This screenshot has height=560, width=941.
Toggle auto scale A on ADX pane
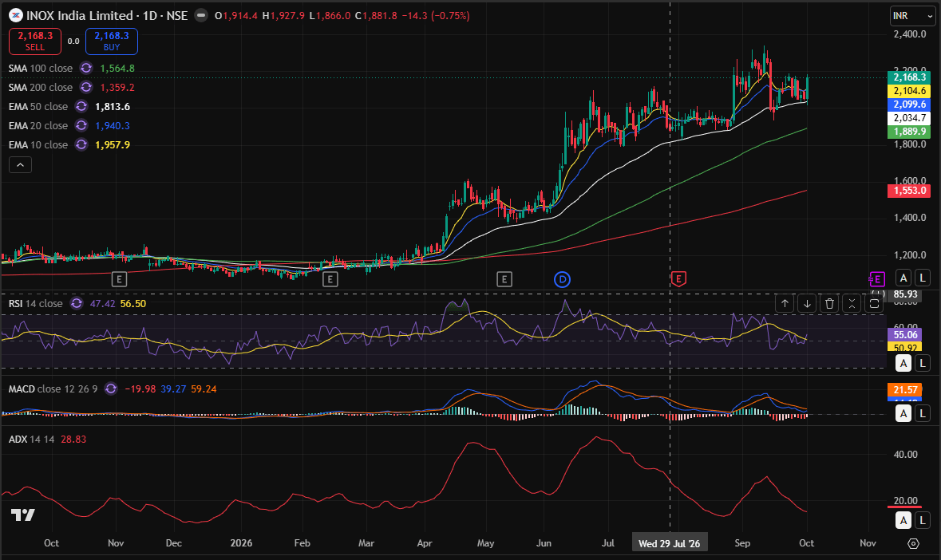tap(903, 520)
